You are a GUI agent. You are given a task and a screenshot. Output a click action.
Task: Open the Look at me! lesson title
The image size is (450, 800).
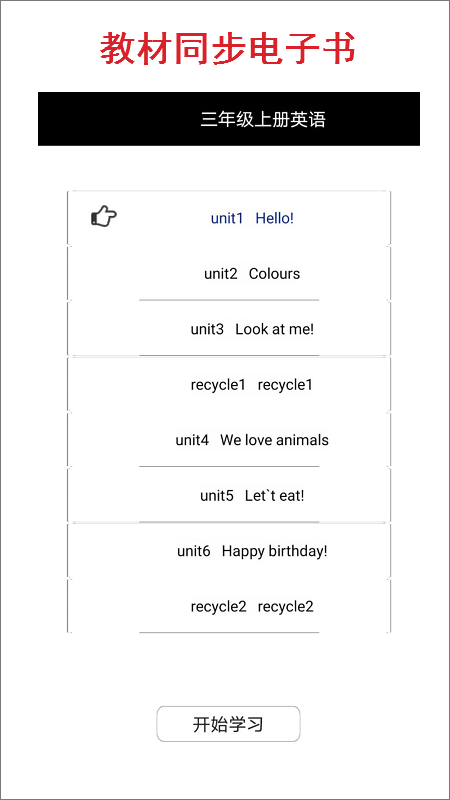(x=274, y=329)
